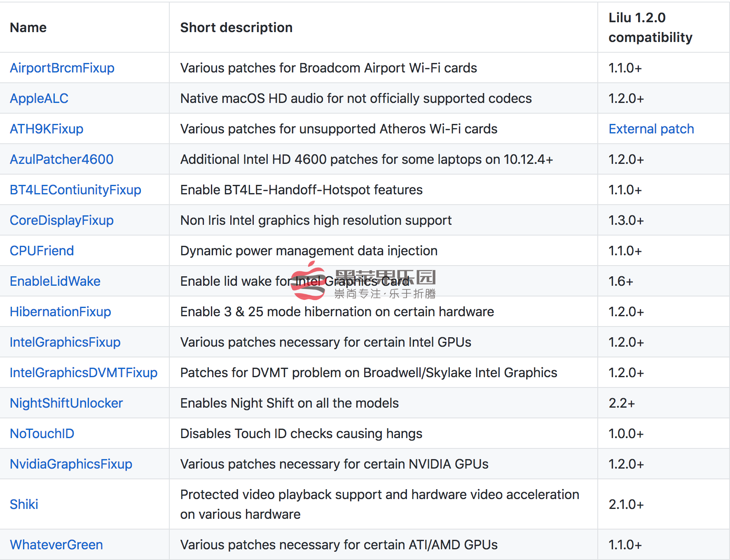Select the 2.1.0+ value in Shiki row
The width and height of the screenshot is (730, 560).
(x=626, y=504)
